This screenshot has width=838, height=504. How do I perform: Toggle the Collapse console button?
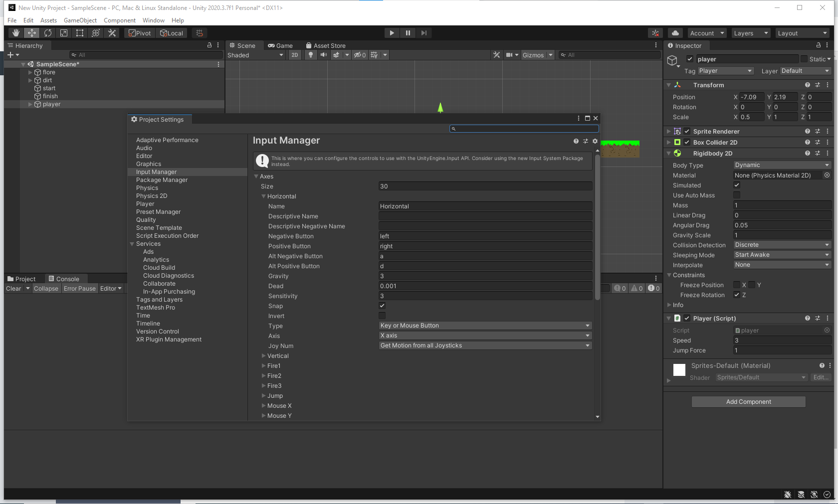pos(46,289)
